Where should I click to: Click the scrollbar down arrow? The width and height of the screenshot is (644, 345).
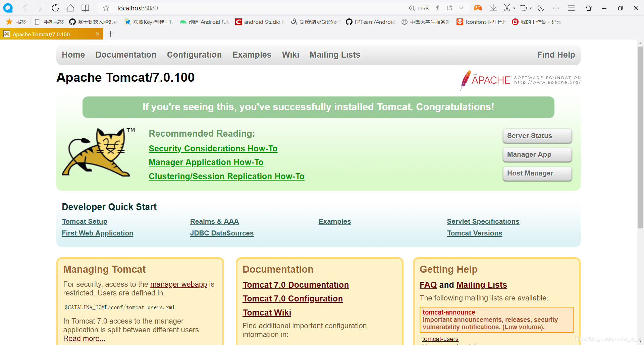tap(640, 342)
